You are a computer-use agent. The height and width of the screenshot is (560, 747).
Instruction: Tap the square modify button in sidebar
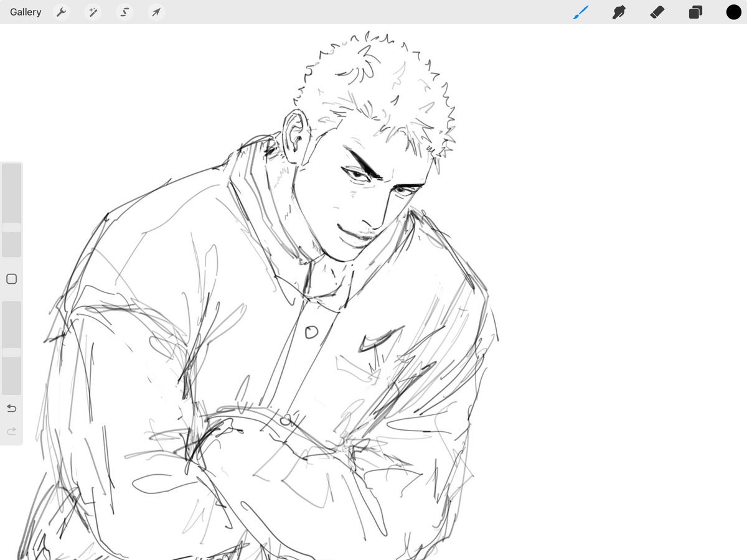(11, 279)
